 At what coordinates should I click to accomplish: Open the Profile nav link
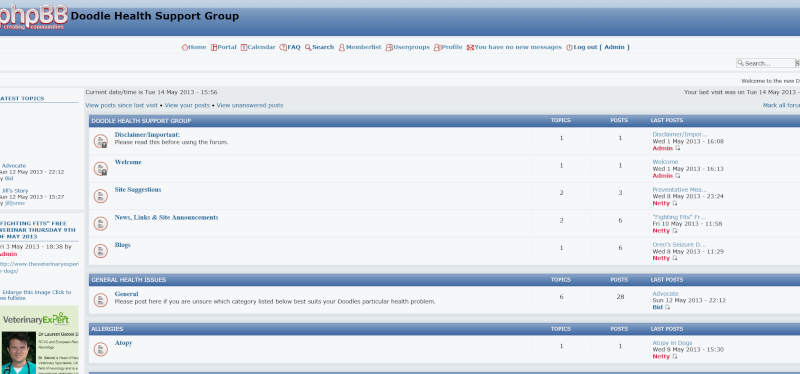(x=452, y=47)
